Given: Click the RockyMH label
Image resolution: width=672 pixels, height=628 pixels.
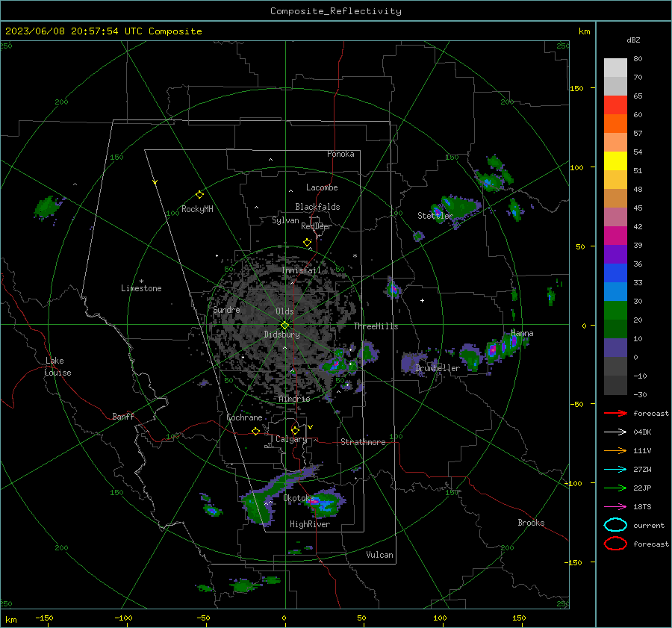Looking at the screenshot, I should (x=197, y=209).
